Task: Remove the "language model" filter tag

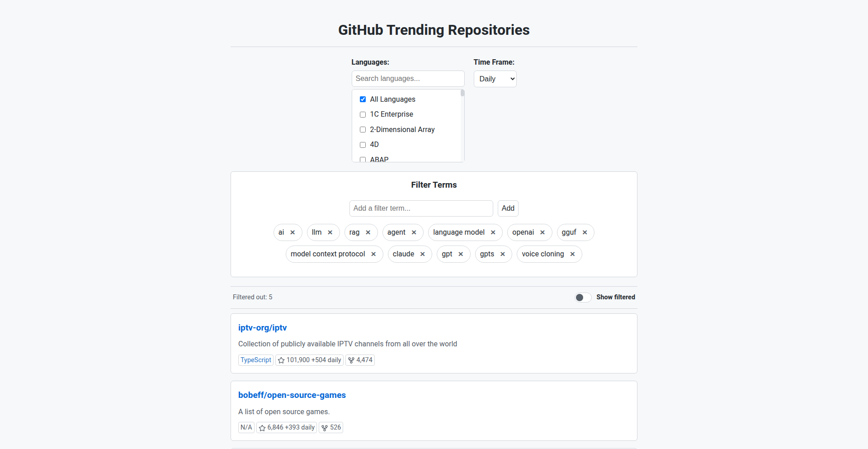Action: 493,232
